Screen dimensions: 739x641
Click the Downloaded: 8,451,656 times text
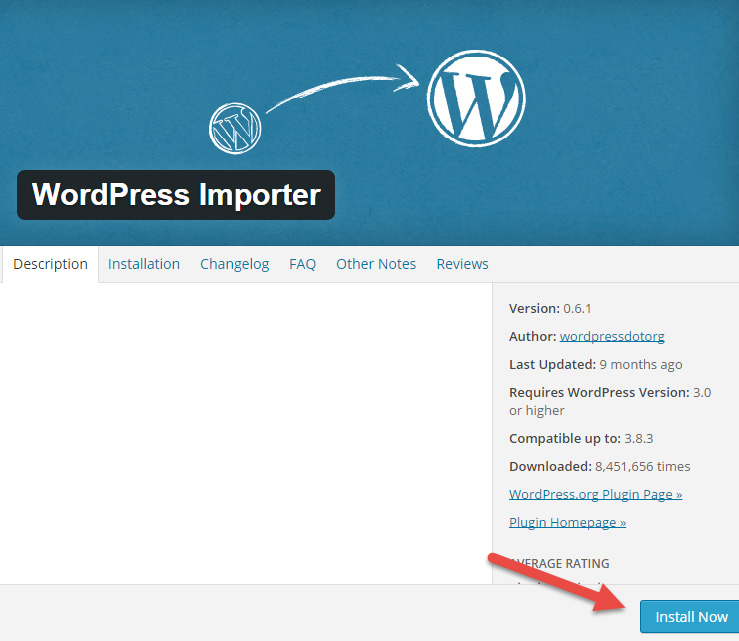(x=599, y=467)
